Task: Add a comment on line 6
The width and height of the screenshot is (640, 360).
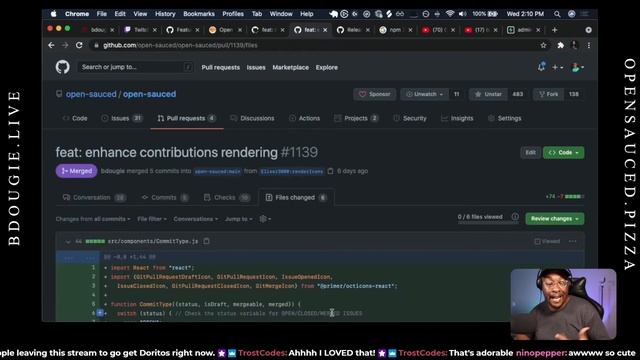Action: coord(100,313)
